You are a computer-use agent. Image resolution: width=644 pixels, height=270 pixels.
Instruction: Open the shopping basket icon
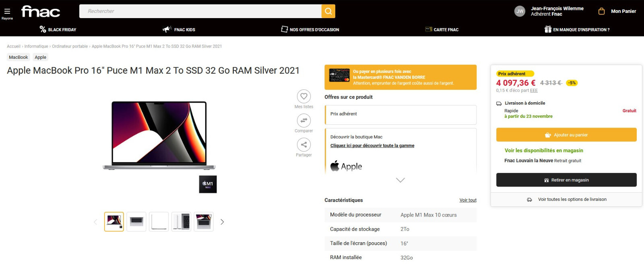602,11
